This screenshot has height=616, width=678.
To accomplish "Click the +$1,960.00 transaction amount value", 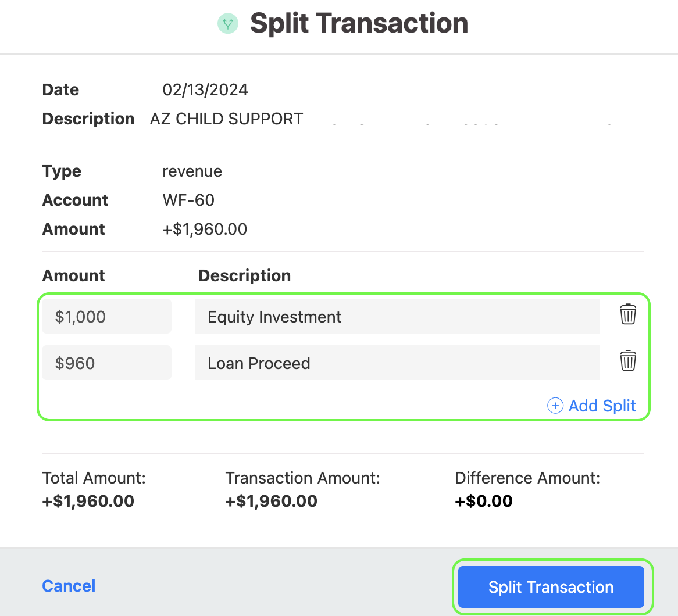I will [271, 501].
